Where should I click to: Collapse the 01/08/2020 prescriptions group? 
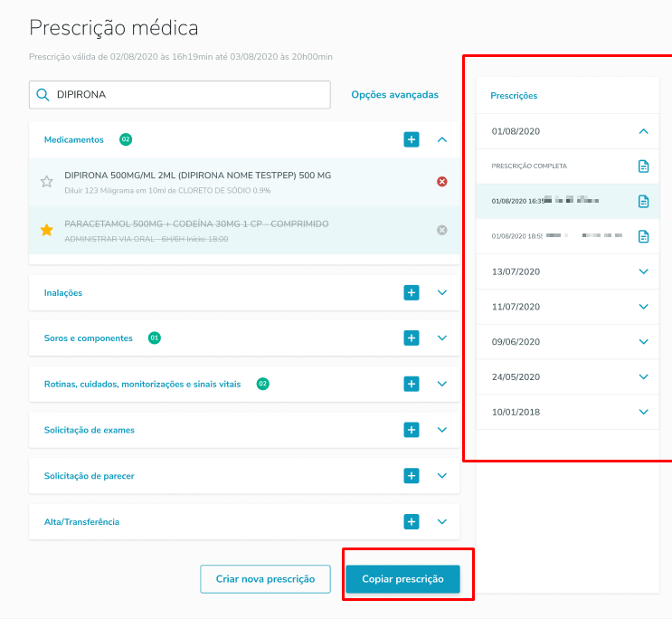tap(643, 131)
